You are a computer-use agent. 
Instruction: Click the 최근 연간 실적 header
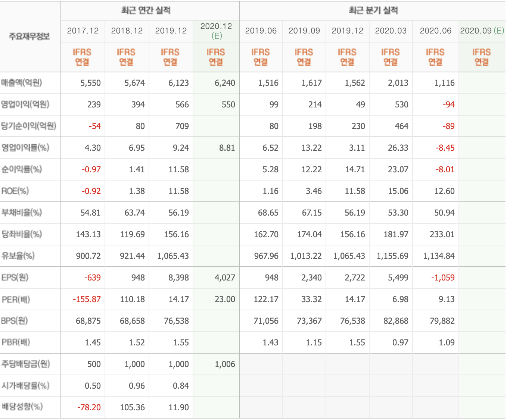pyautogui.click(x=146, y=10)
